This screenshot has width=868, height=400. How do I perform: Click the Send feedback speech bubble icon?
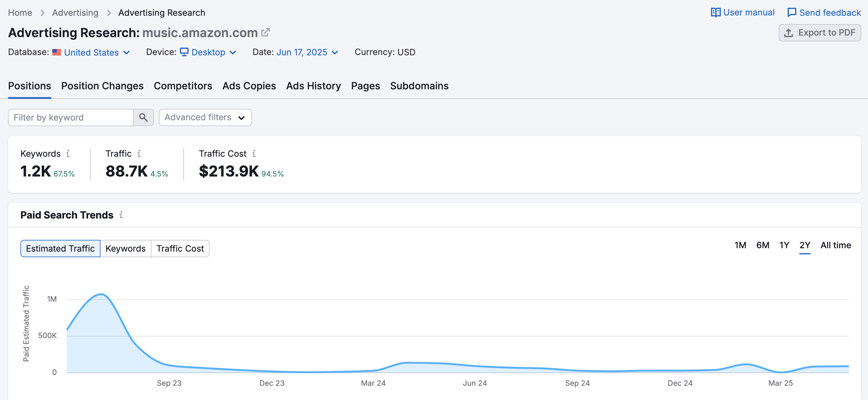792,12
